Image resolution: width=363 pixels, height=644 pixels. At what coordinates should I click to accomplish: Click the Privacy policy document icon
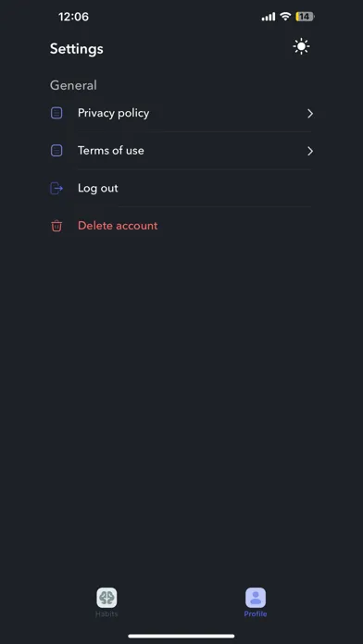coord(56,113)
